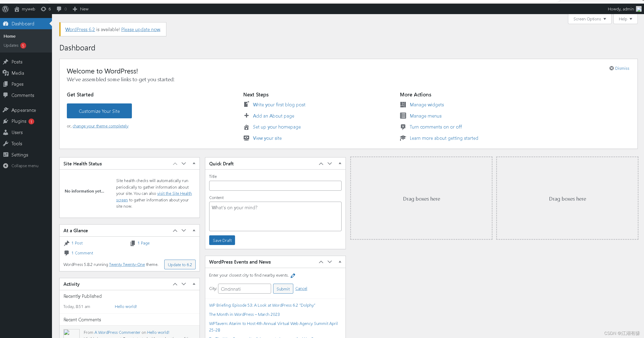Click the Appearance icon in sidebar
644x338 pixels.
click(5, 110)
